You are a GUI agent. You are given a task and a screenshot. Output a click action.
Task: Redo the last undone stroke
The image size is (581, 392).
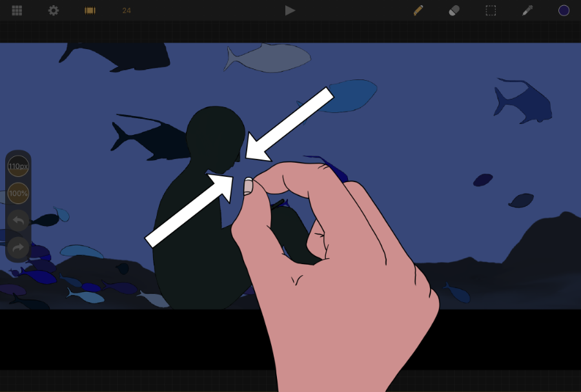[x=18, y=247]
